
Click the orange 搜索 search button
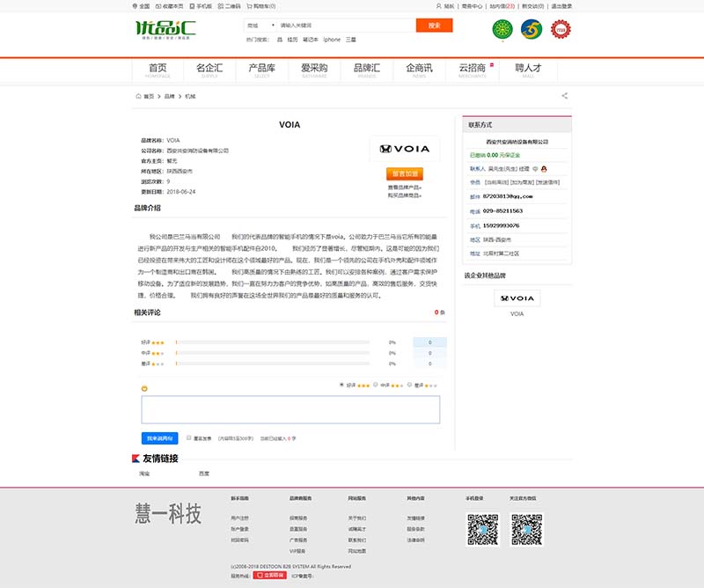coord(434,26)
